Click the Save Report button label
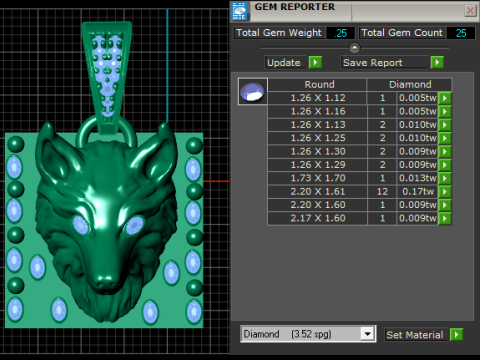Screen dimensions: 480x360 (373, 62)
